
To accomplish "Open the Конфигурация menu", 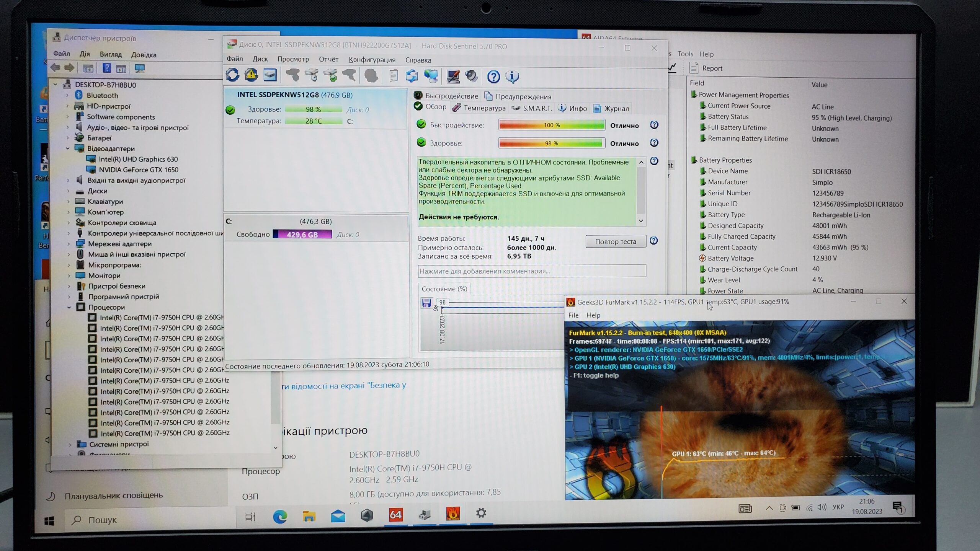I will point(372,60).
